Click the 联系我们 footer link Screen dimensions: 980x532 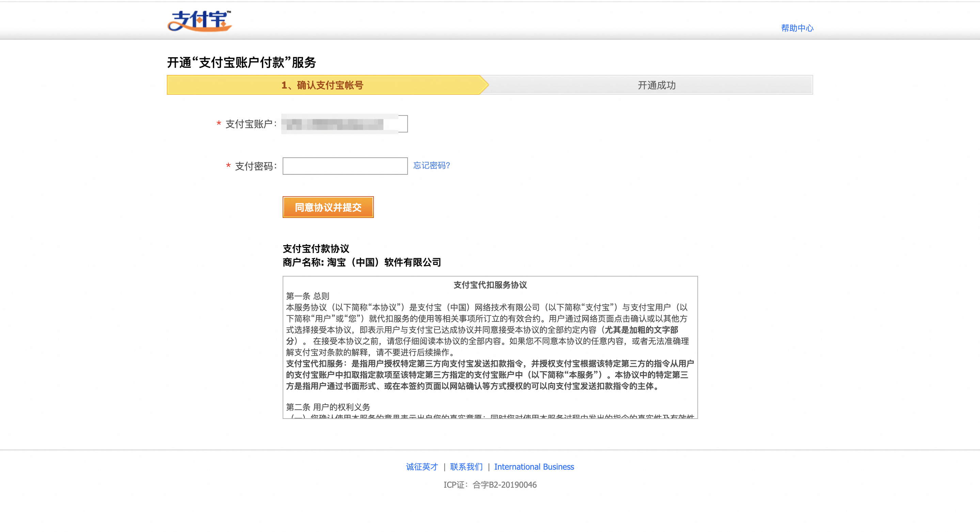pos(465,467)
